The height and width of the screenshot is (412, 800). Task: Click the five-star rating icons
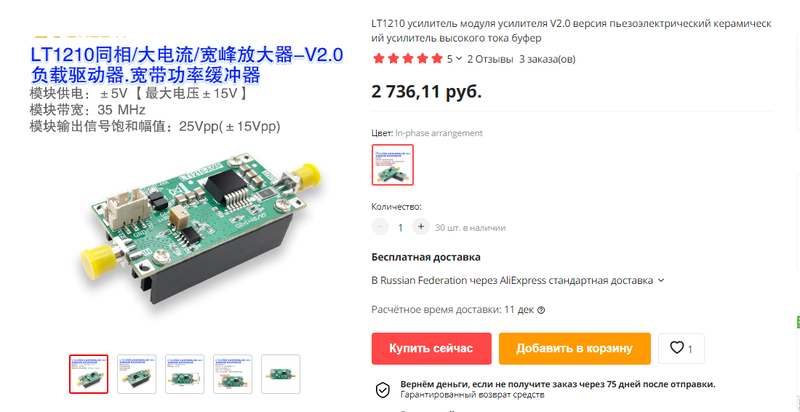tap(408, 59)
